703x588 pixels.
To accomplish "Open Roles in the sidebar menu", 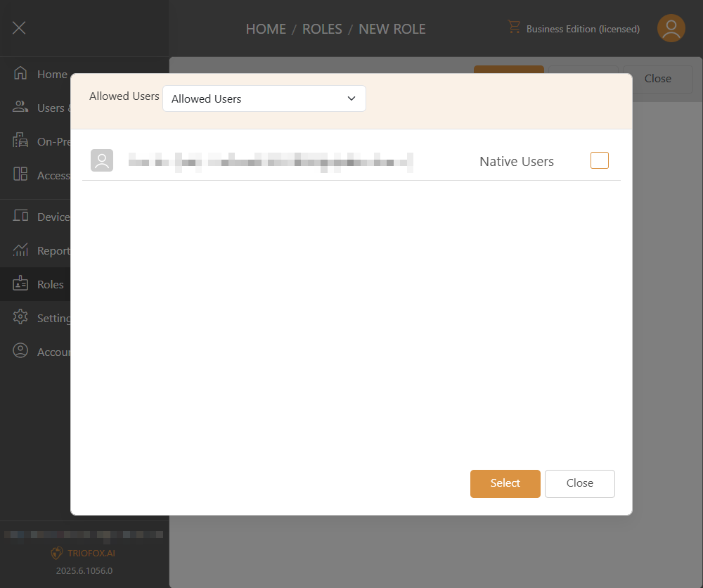I will pos(50,284).
